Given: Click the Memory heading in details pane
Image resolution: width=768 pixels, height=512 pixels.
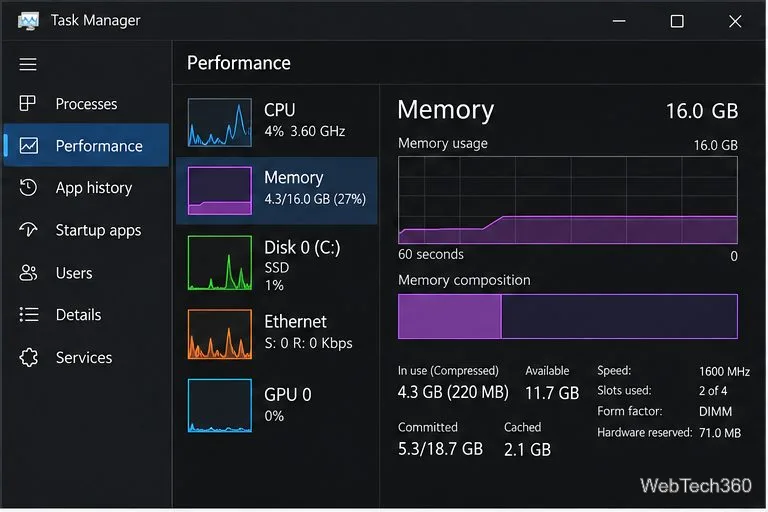Looking at the screenshot, I should click(446, 110).
